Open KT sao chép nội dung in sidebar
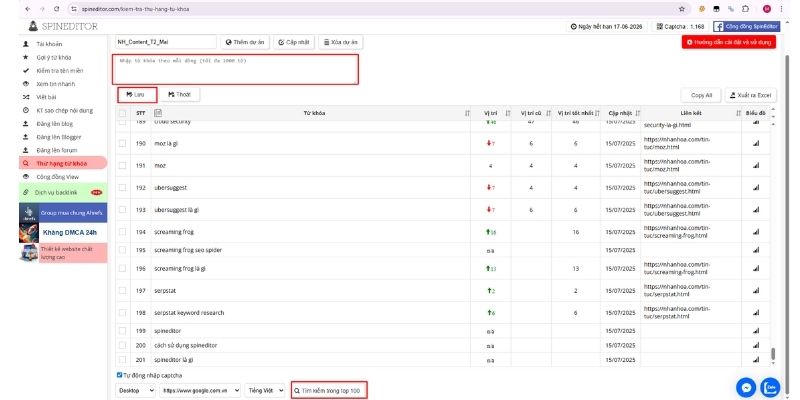The width and height of the screenshot is (800, 400). (64, 110)
